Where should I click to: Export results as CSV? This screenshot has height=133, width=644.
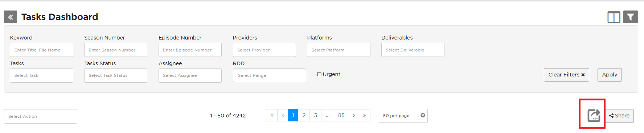(594, 116)
